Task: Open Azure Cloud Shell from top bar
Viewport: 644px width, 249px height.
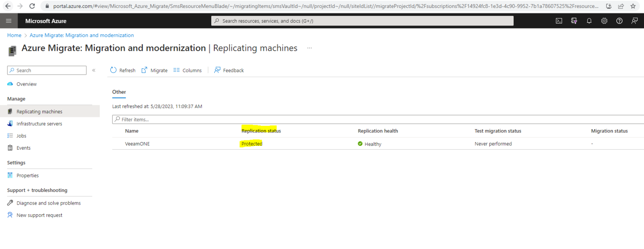Action: [x=559, y=20]
